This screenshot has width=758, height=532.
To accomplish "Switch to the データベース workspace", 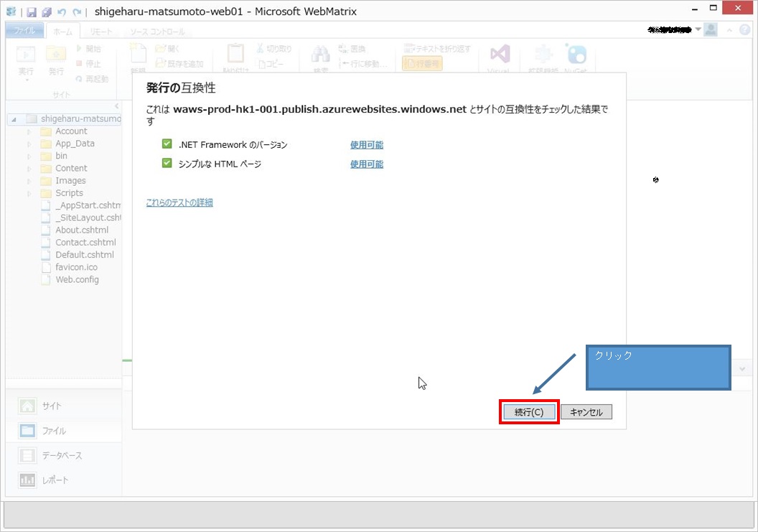I will tap(63, 455).
